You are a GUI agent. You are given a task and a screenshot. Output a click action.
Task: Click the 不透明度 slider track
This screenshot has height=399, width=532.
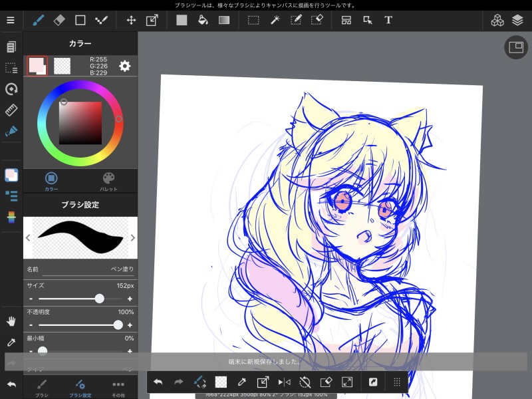click(x=80, y=325)
